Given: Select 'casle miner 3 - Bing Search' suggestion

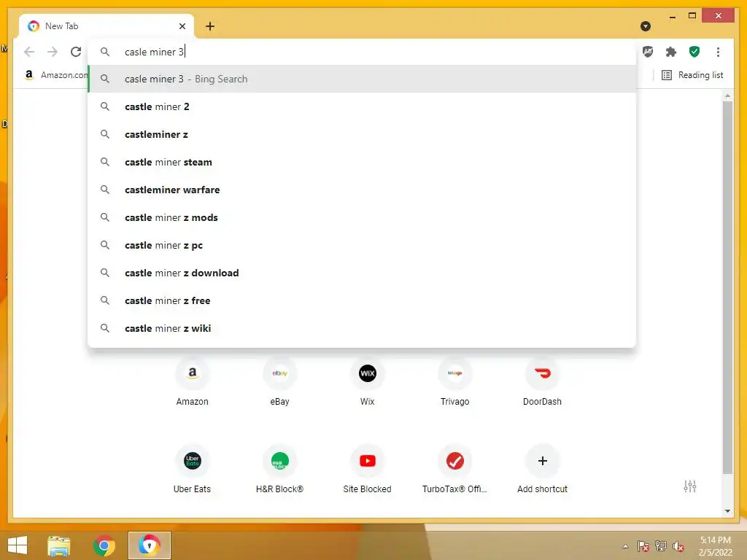Looking at the screenshot, I should (x=362, y=79).
